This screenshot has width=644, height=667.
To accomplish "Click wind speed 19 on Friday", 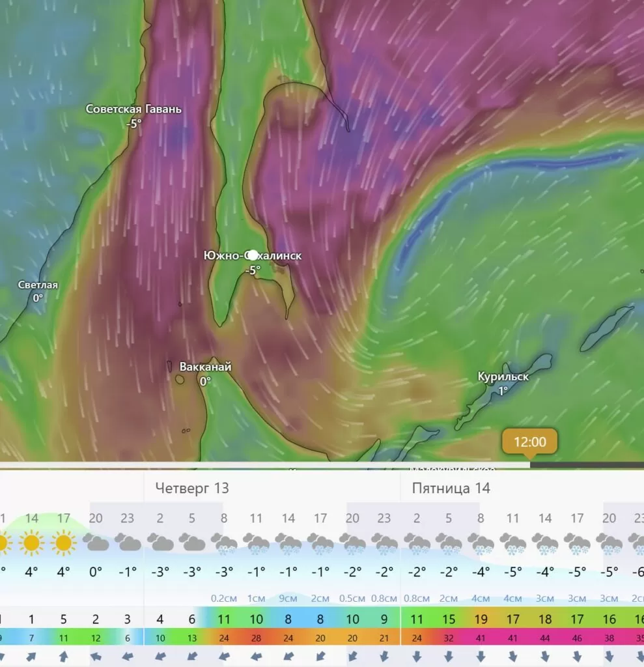I will click(x=481, y=619).
